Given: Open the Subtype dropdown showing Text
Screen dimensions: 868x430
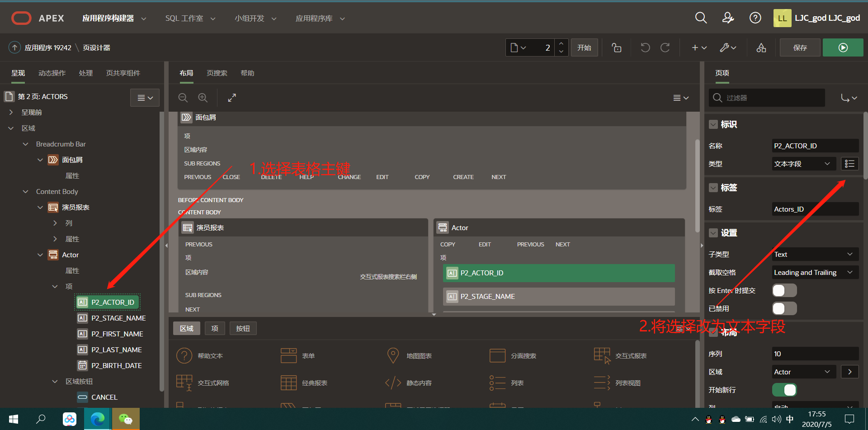Looking at the screenshot, I should tap(815, 254).
